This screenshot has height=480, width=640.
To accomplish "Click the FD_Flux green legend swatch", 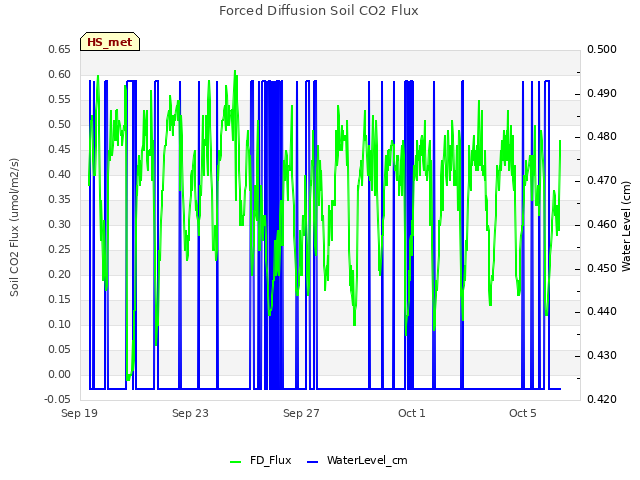I will pos(236,462).
